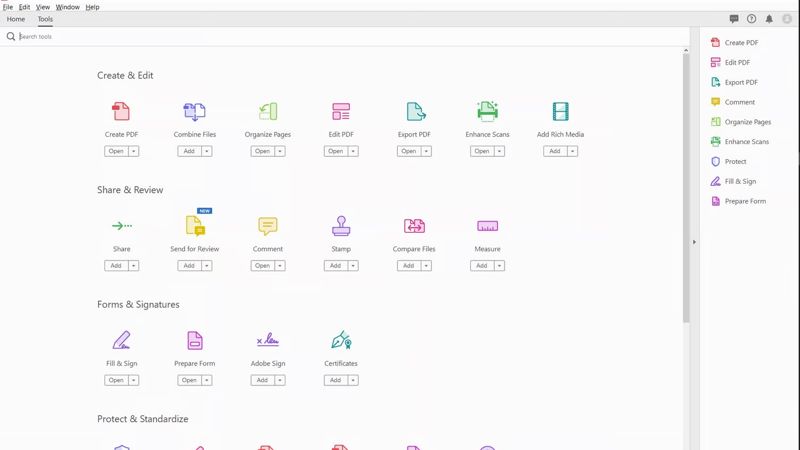Viewport: 800px width, 450px height.
Task: Click the Fill & Sign pen icon
Action: click(x=121, y=340)
